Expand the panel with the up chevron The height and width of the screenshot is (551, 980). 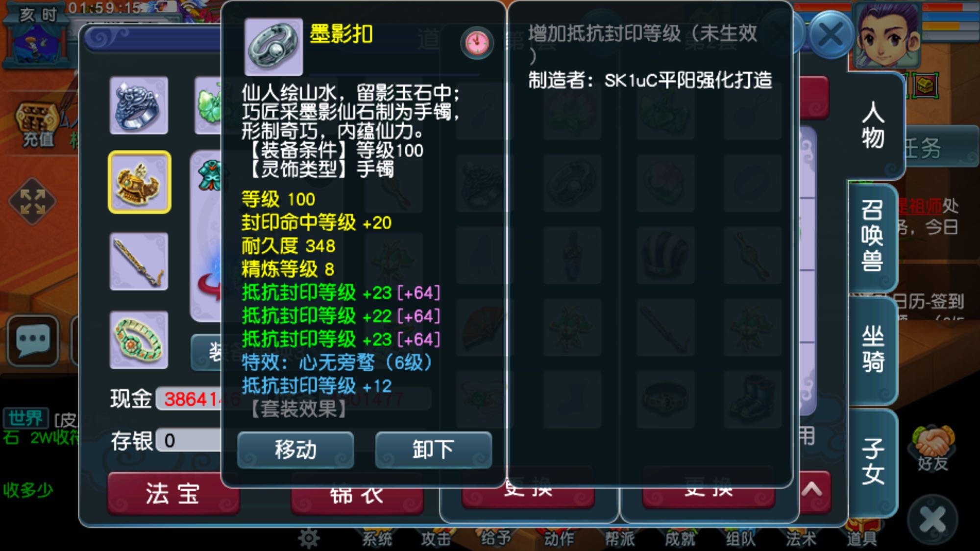tap(812, 489)
